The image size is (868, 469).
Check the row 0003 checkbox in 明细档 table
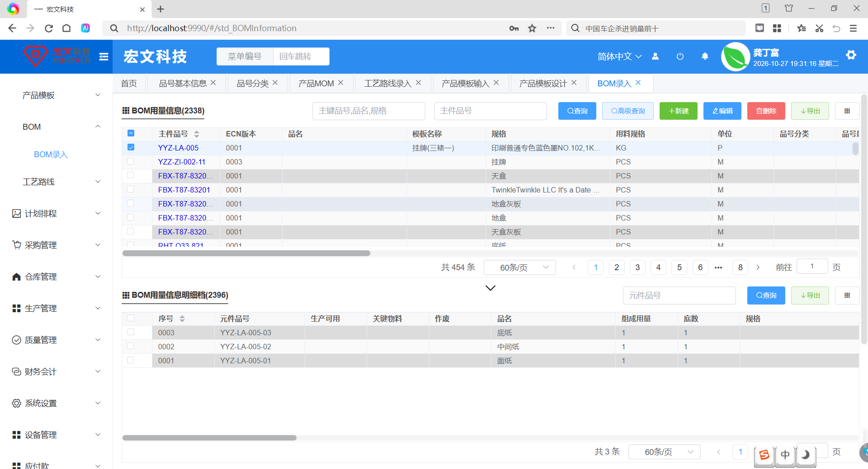131,332
